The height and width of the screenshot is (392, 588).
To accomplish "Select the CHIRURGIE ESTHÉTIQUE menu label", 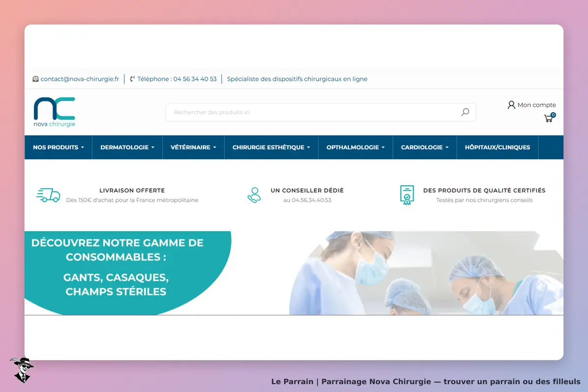I will (x=269, y=147).
